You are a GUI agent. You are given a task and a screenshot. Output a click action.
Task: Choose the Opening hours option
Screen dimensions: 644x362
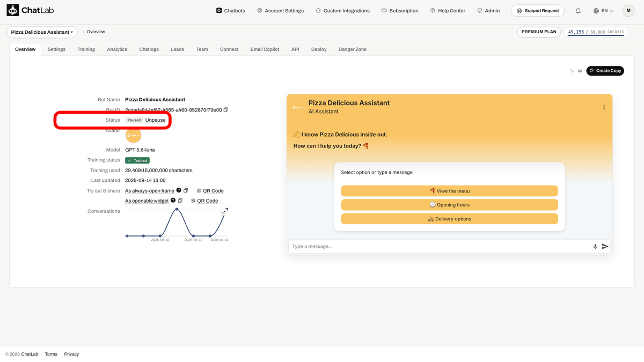[450, 205]
